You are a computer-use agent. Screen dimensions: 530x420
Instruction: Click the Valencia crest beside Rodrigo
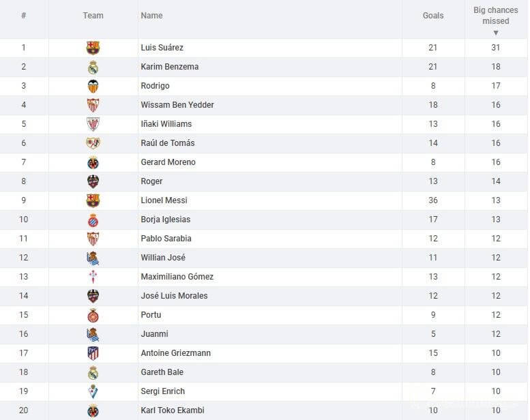point(93,86)
